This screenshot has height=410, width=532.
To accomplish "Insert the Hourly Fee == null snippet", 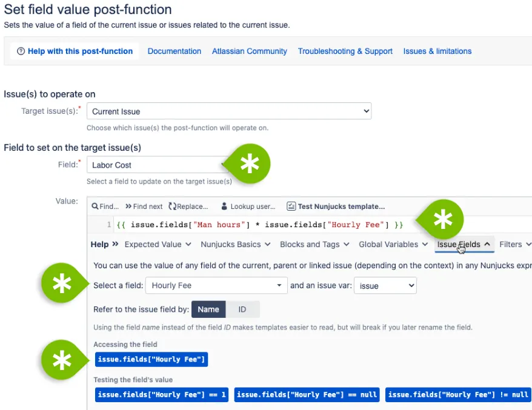I will coord(307,394).
